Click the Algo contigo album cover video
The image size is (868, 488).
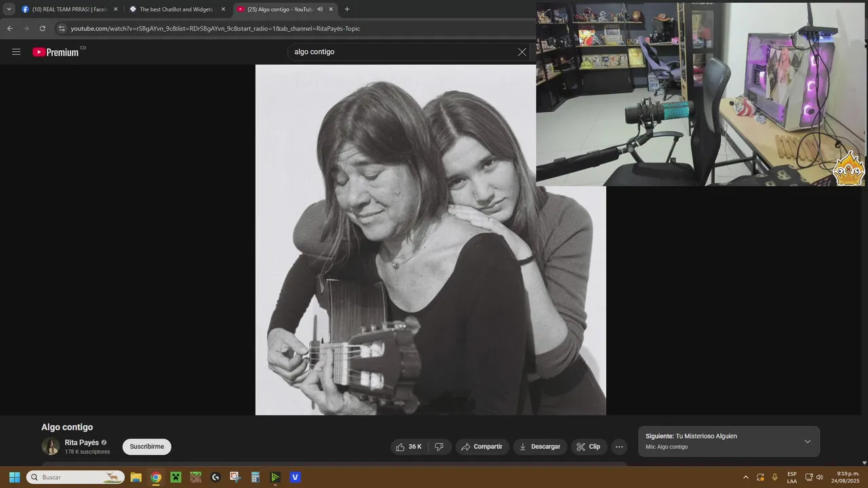point(430,239)
